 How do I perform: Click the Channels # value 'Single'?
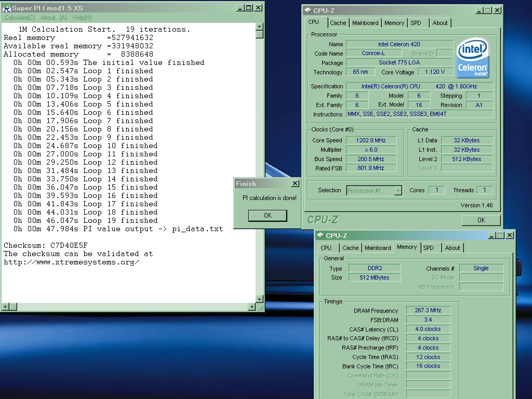pyautogui.click(x=481, y=268)
